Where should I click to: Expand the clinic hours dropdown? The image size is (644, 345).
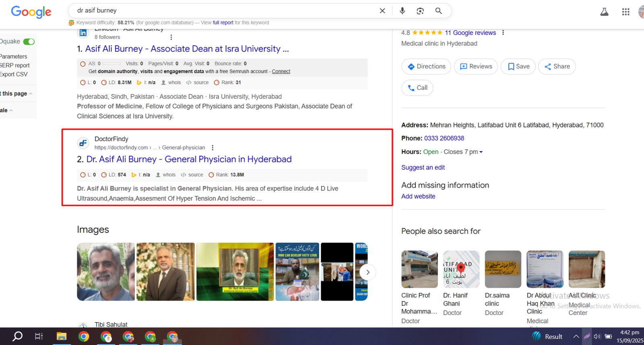pos(481,152)
